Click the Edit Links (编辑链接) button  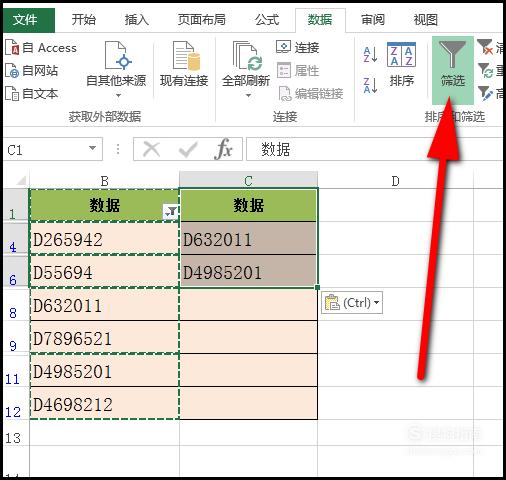311,94
